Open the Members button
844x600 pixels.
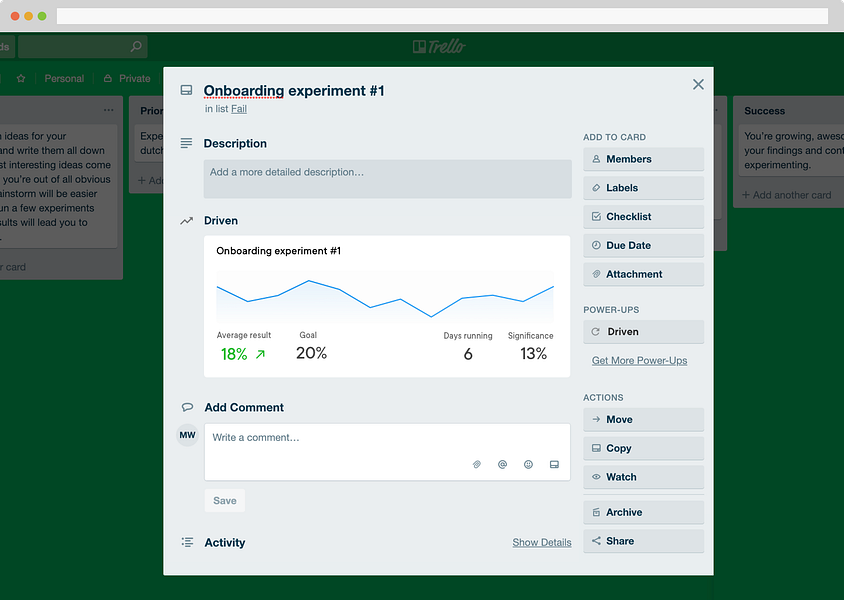tap(643, 159)
